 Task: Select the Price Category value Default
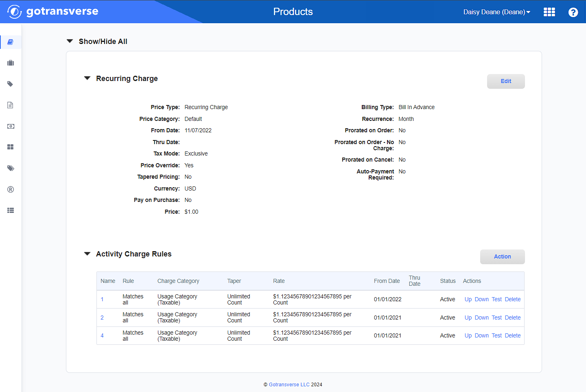pos(193,119)
